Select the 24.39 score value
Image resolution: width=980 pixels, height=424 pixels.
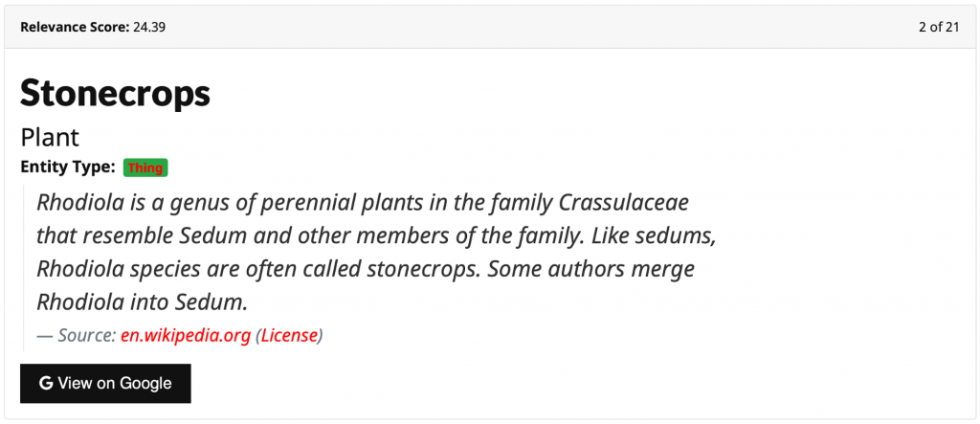149,27
